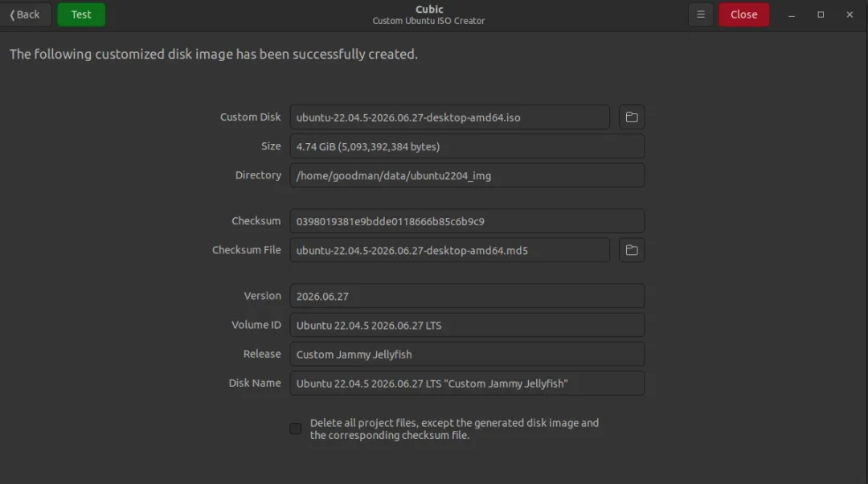Click the green Test button

(x=81, y=15)
